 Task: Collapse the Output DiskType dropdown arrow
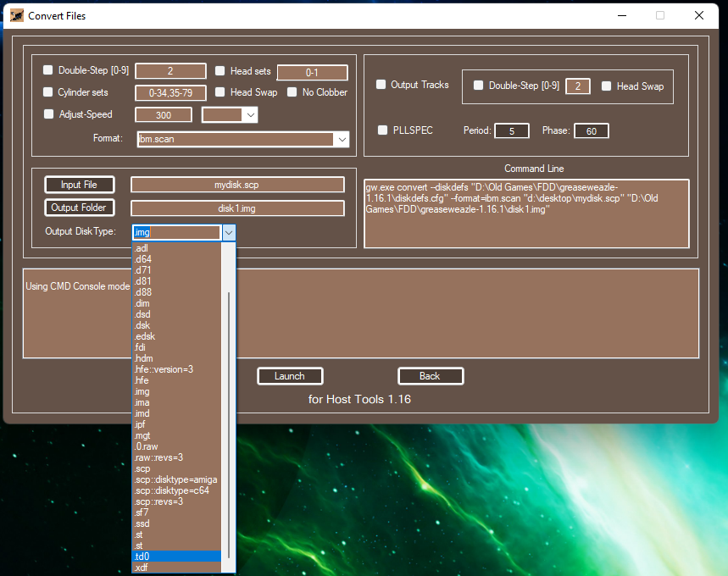point(228,232)
